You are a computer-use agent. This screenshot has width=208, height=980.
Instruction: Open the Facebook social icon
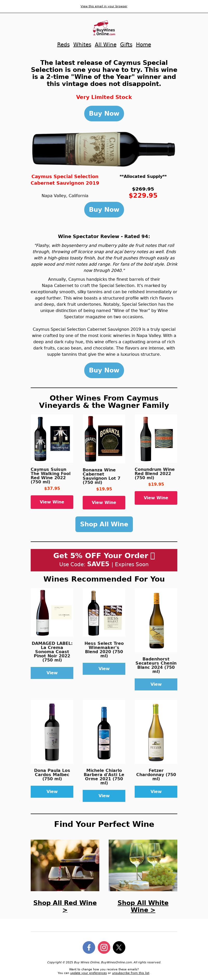coord(89,947)
